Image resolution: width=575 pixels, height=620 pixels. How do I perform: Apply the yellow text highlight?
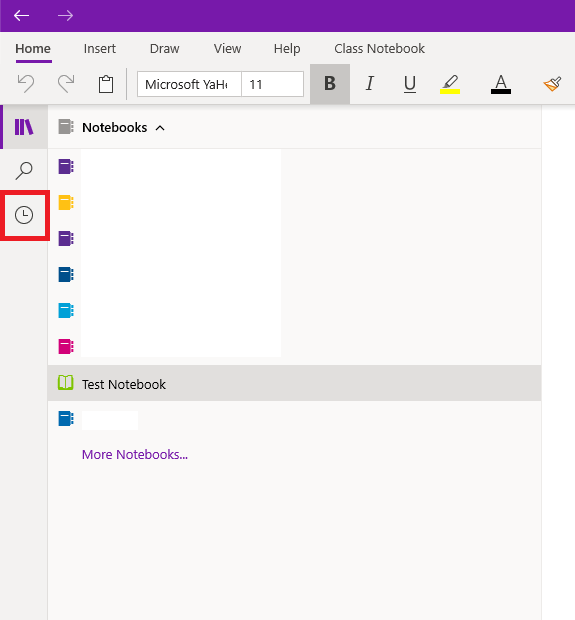point(450,84)
